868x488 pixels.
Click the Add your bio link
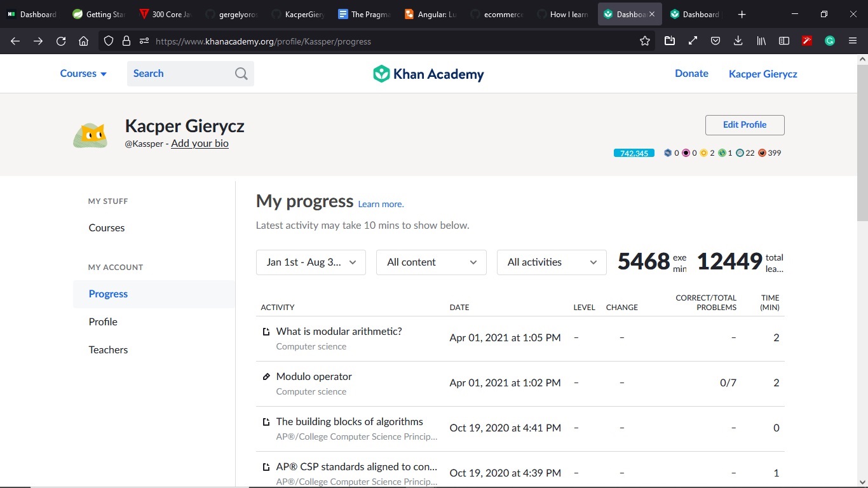200,144
